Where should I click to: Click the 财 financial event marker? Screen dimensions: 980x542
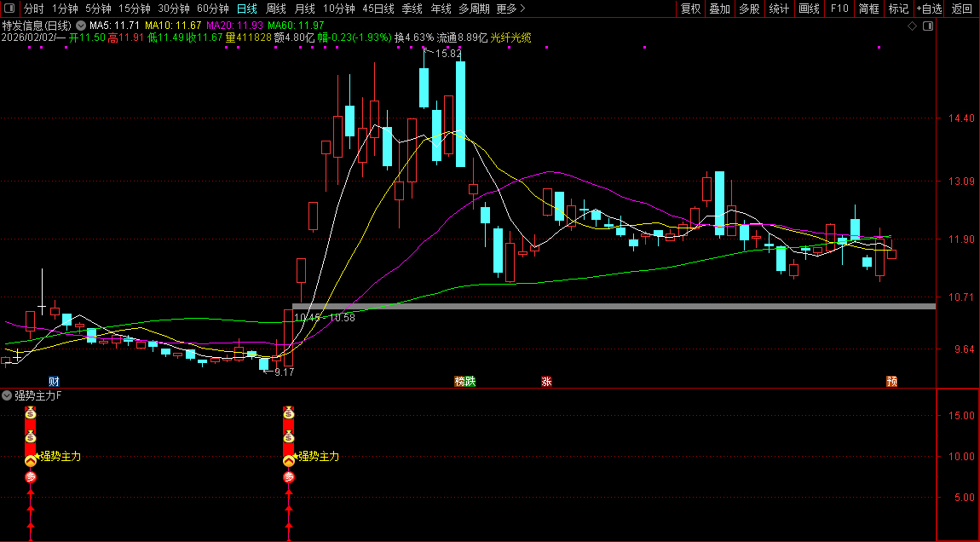[54, 381]
